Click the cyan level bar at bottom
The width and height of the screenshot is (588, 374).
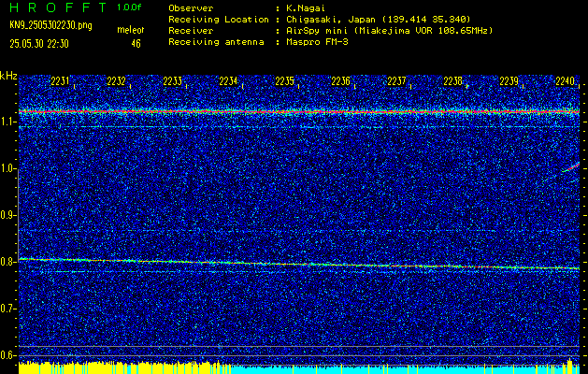[x=405, y=369]
